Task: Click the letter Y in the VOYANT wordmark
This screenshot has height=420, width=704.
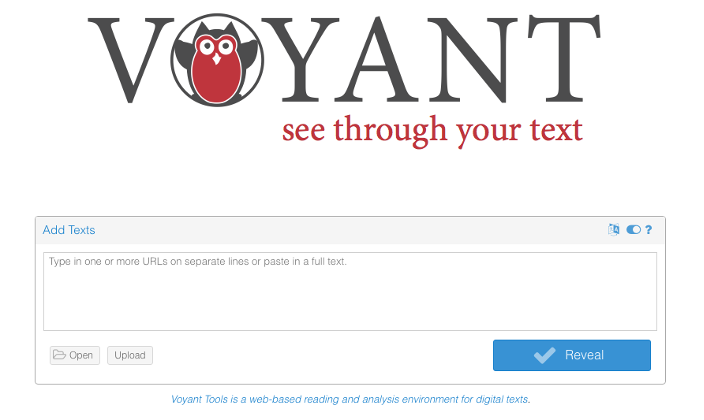Action: click(x=300, y=58)
